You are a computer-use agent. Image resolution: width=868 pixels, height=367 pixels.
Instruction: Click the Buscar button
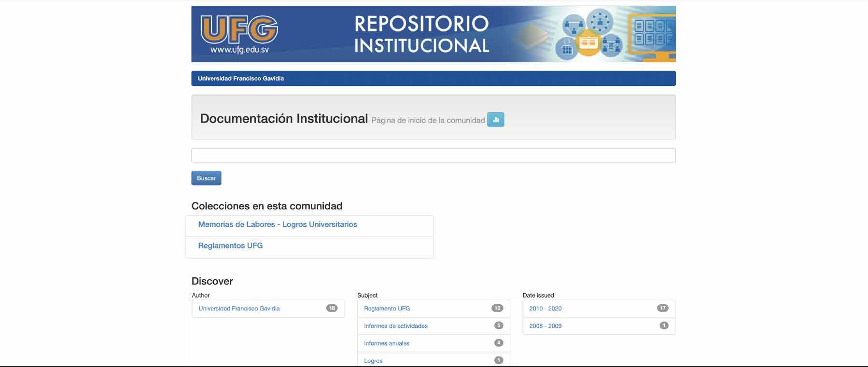click(x=206, y=178)
